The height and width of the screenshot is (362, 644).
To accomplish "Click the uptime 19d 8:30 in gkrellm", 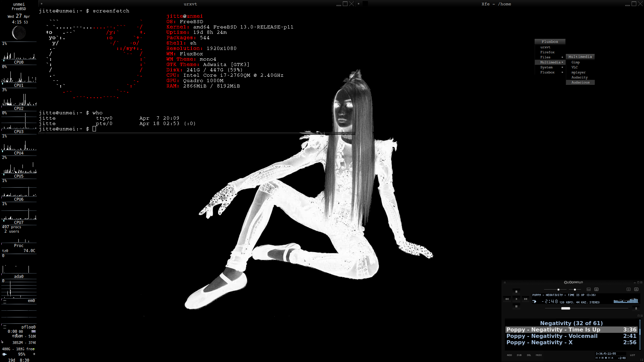I will tap(19, 360).
